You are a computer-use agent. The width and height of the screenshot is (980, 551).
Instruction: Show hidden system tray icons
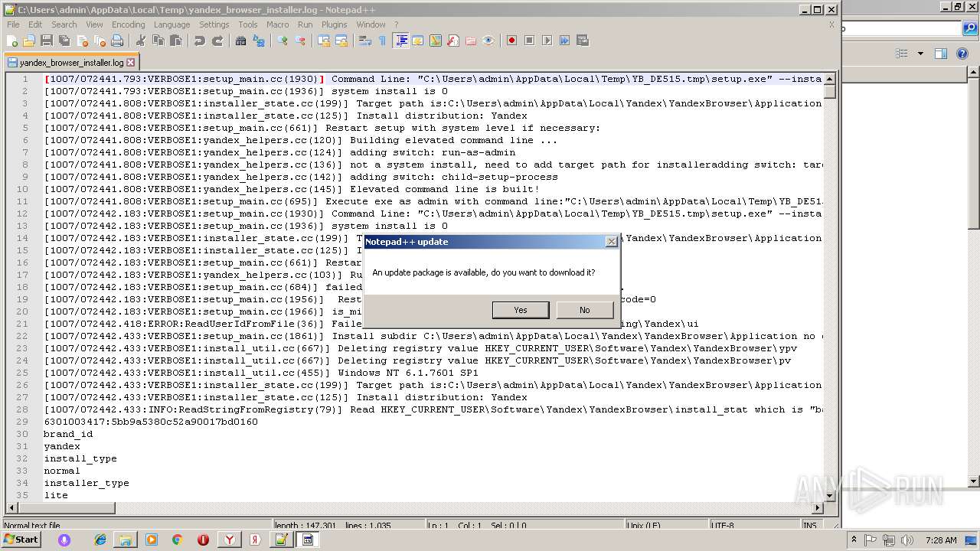(854, 540)
